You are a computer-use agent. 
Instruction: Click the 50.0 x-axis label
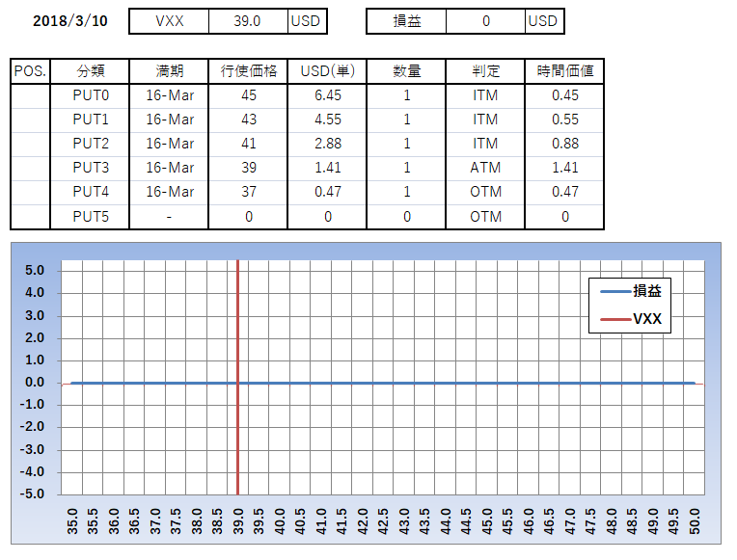(695, 521)
